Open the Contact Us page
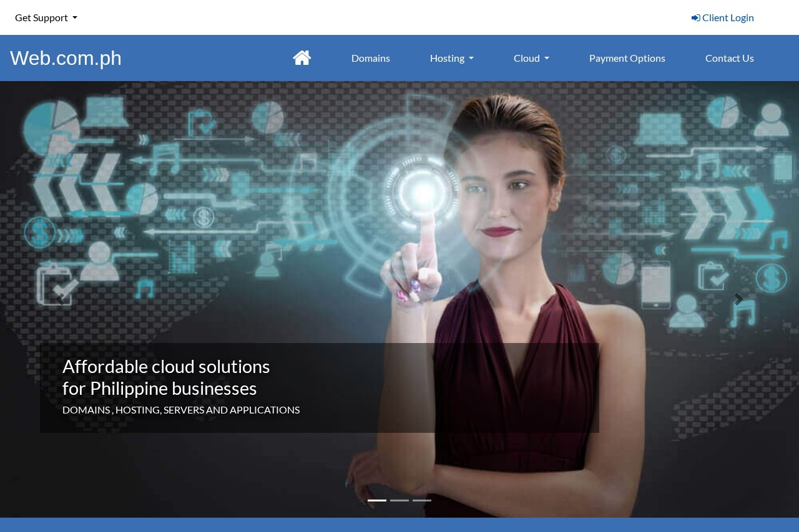The width and height of the screenshot is (799, 532). 729,58
